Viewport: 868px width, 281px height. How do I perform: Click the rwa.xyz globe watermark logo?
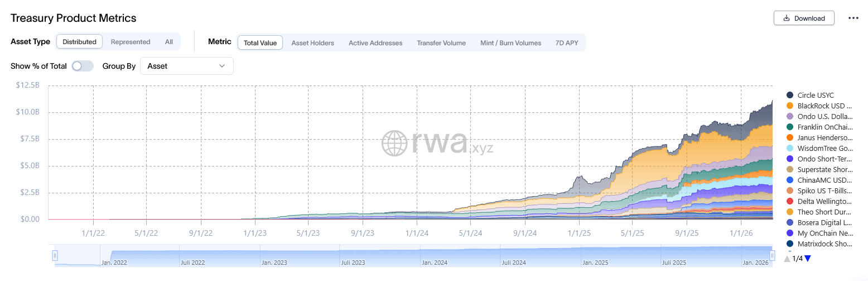point(396,143)
